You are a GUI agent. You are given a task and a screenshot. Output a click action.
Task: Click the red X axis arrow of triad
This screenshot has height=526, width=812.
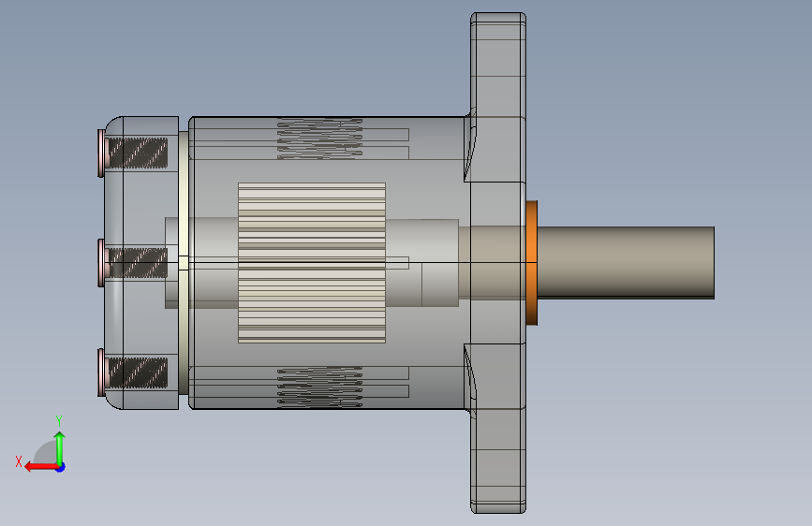[40, 467]
